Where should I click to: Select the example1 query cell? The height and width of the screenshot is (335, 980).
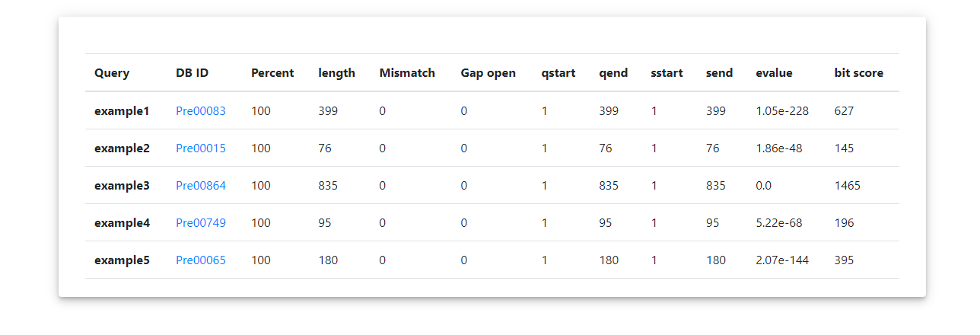tap(122, 111)
